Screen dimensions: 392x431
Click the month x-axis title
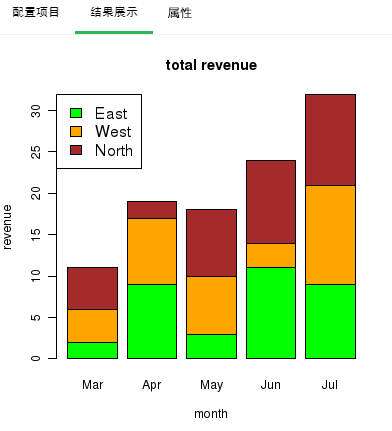coord(211,414)
